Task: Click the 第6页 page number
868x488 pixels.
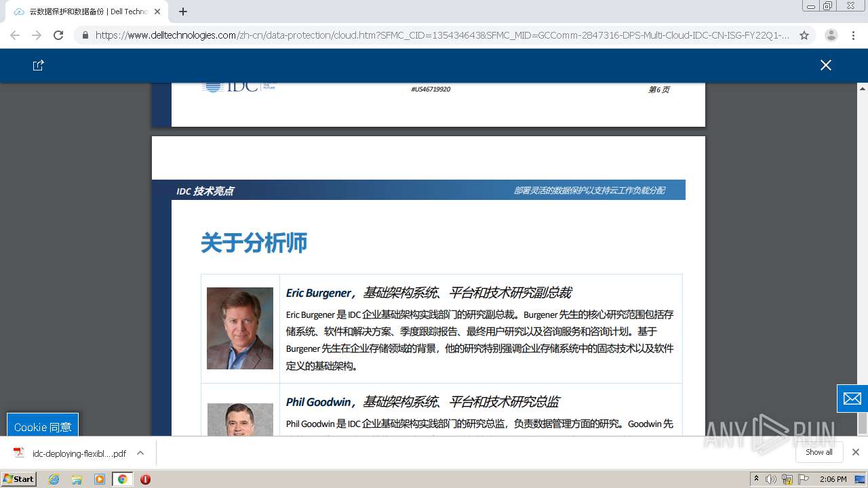Action: point(659,89)
